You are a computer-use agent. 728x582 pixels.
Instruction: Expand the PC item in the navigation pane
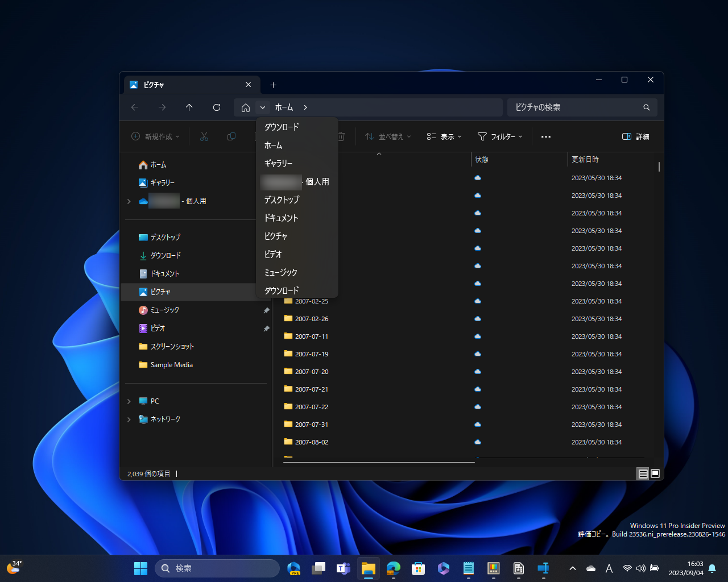pyautogui.click(x=129, y=401)
